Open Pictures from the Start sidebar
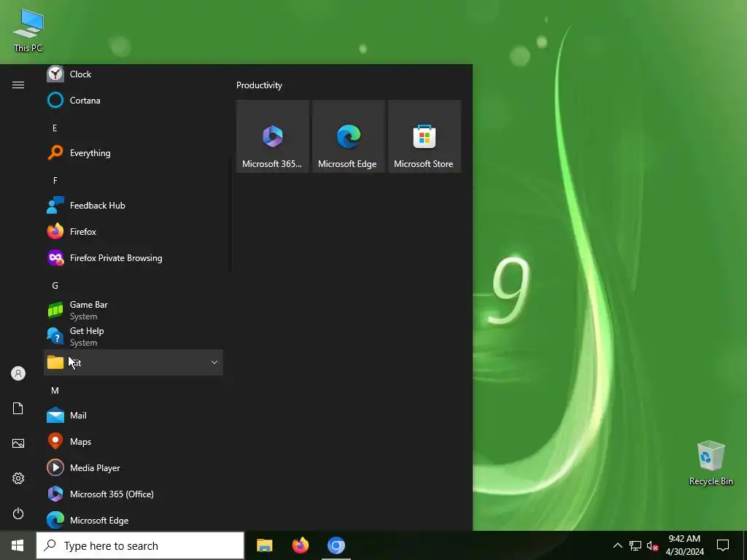 click(18, 443)
